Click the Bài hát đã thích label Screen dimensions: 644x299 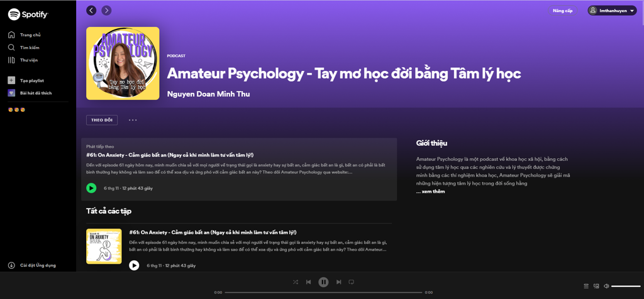[36, 93]
